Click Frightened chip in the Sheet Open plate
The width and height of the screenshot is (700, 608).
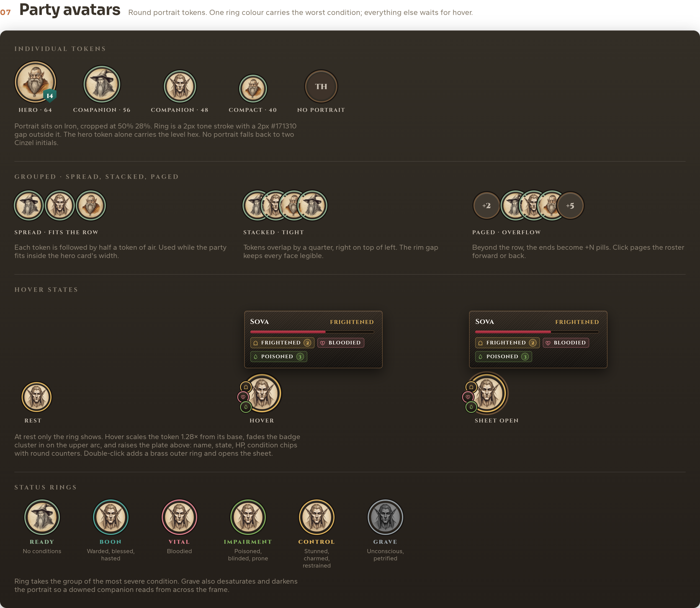click(x=507, y=343)
